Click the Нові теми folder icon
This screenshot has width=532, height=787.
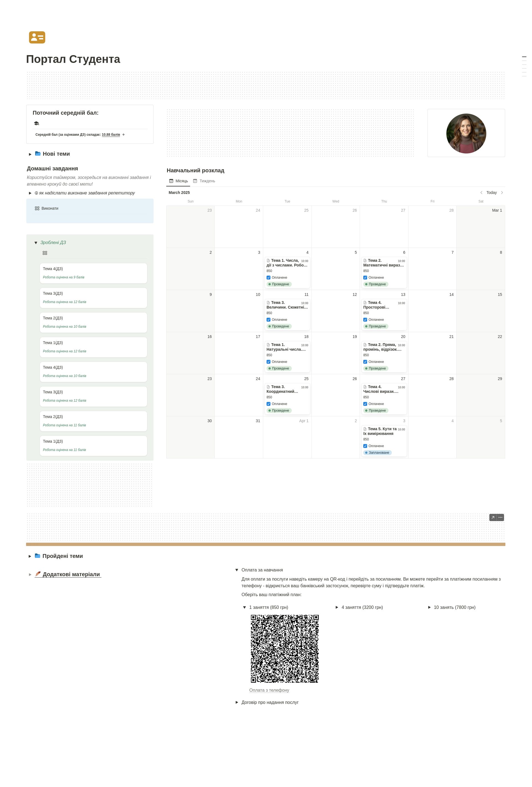pyautogui.click(x=38, y=154)
